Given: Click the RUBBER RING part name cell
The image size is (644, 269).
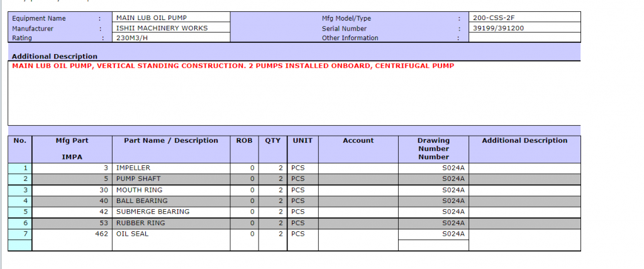Looking at the screenshot, I should point(171,223).
